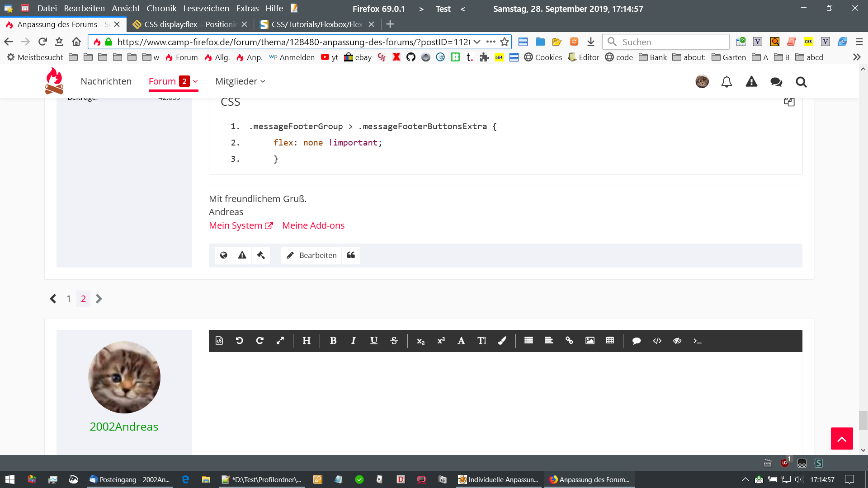Toggle underline formatting in editor
The width and height of the screenshot is (868, 488).
tap(373, 341)
